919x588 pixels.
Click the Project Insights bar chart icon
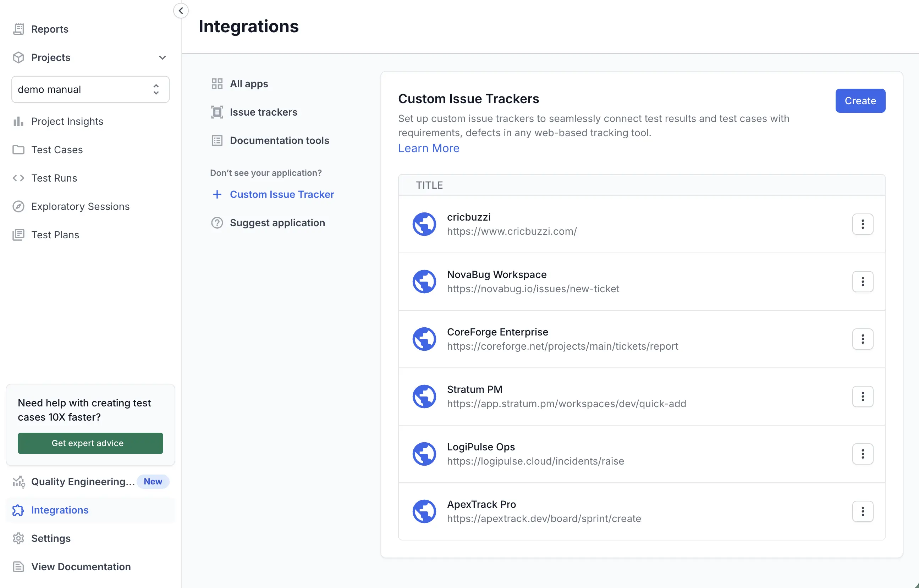18,121
